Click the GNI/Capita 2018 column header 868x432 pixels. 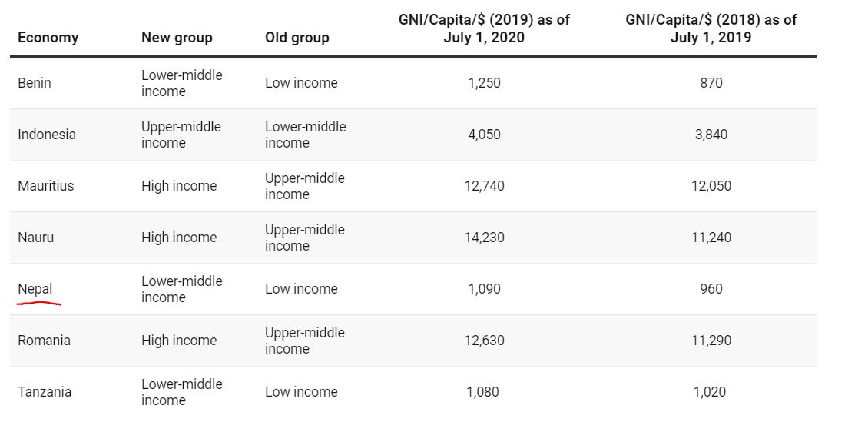point(711,28)
